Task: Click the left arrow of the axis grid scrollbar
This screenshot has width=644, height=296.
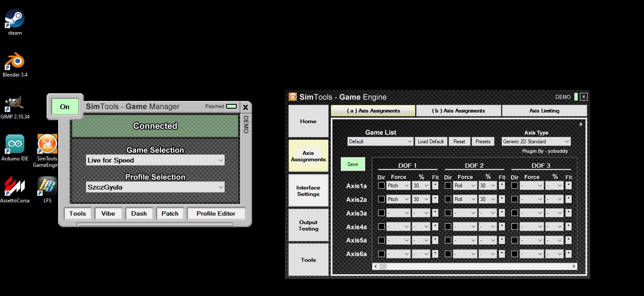Action: pos(376,266)
